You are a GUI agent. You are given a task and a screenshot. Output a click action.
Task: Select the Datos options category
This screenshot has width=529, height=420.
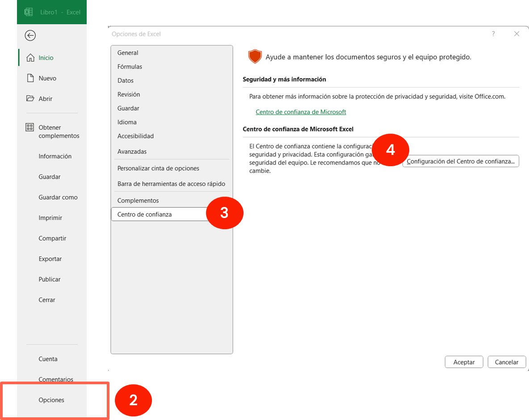[x=172, y=80]
